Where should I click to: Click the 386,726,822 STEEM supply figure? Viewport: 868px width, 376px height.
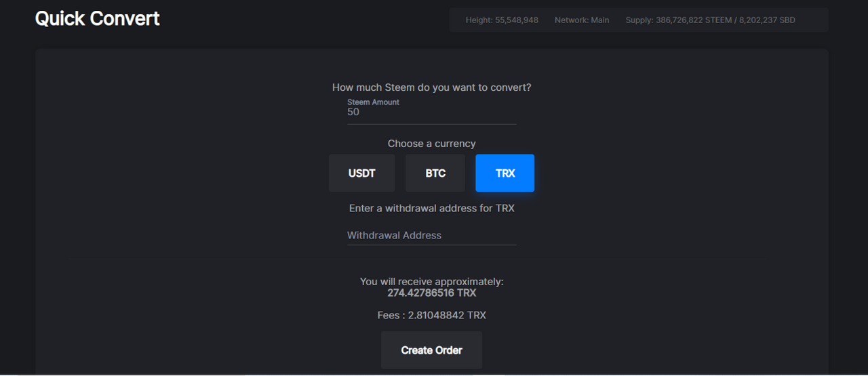point(694,20)
